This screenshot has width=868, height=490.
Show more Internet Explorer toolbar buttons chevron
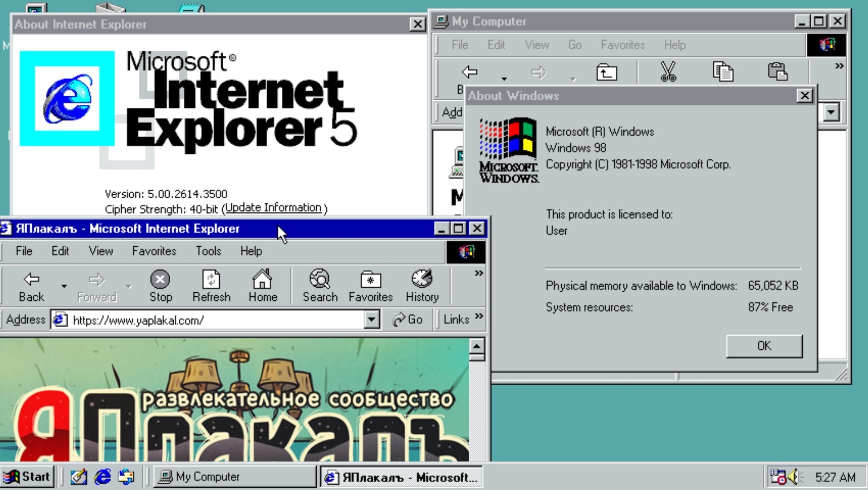point(478,273)
